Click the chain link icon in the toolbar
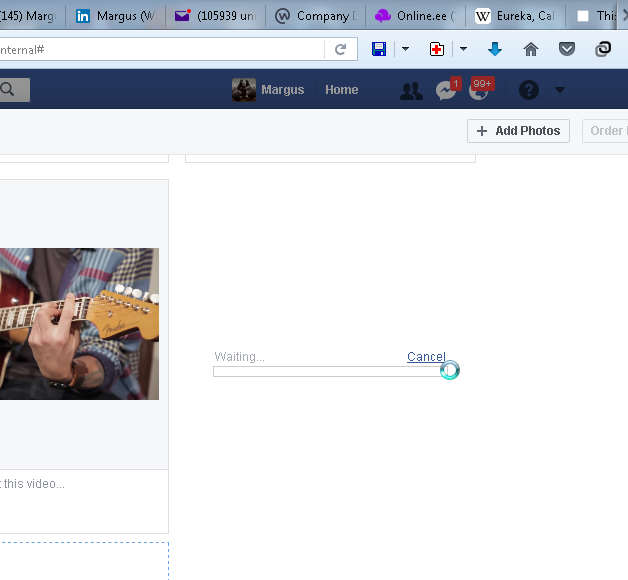Viewport: 628px width, 580px height. [x=603, y=49]
